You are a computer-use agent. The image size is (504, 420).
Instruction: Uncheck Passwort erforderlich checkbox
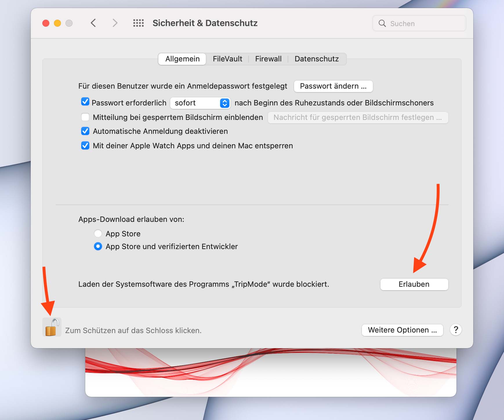click(x=85, y=102)
